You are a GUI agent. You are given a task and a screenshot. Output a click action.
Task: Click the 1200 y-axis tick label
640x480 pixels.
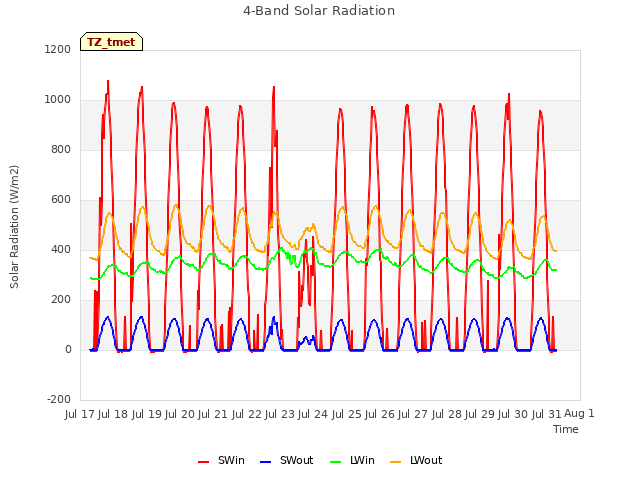(x=58, y=49)
